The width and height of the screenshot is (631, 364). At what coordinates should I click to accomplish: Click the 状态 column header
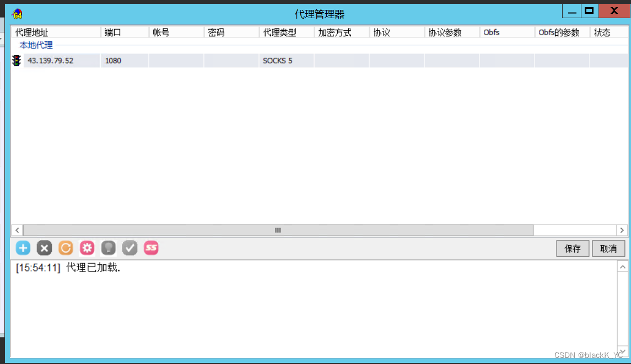coord(609,32)
